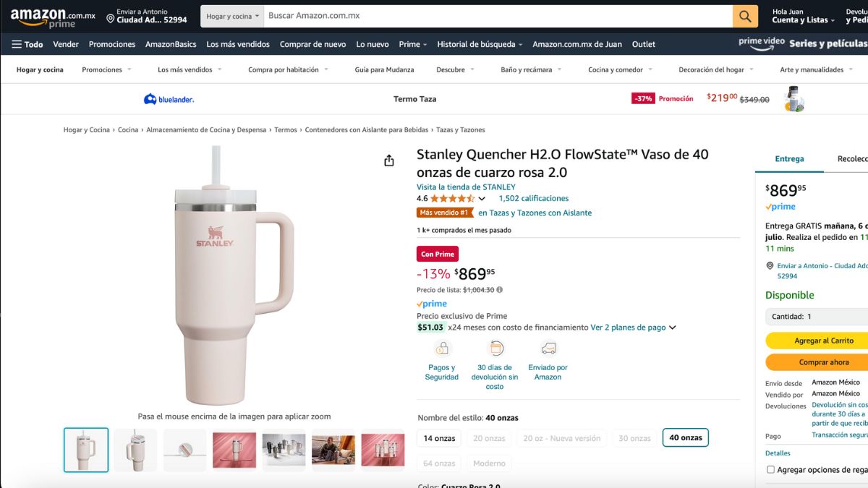
Task: Switch to the Entrega tab
Action: [x=789, y=159]
